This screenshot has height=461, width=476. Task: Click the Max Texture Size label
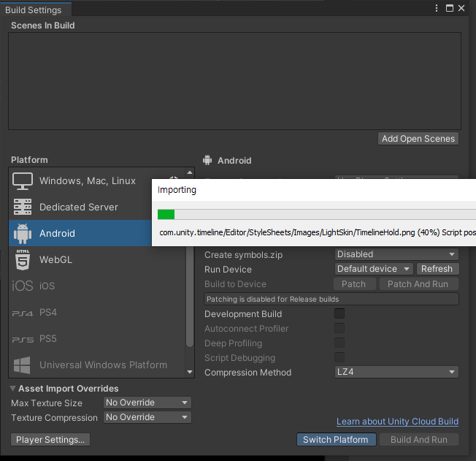point(47,403)
